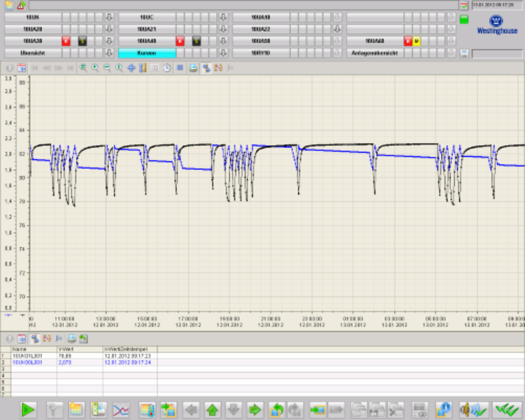Expand the down arrow beside 10UA40
Image resolution: width=525 pixels, height=420 pixels.
point(223,41)
